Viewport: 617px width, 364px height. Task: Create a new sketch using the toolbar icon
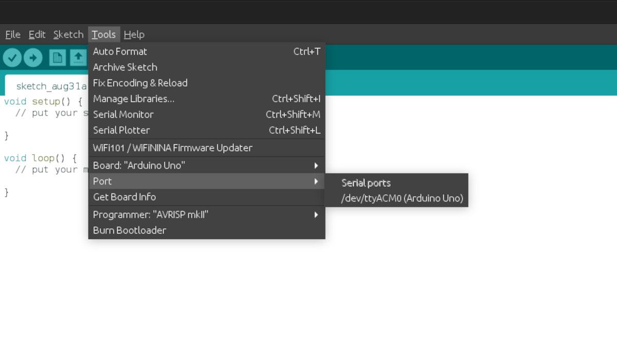(58, 57)
